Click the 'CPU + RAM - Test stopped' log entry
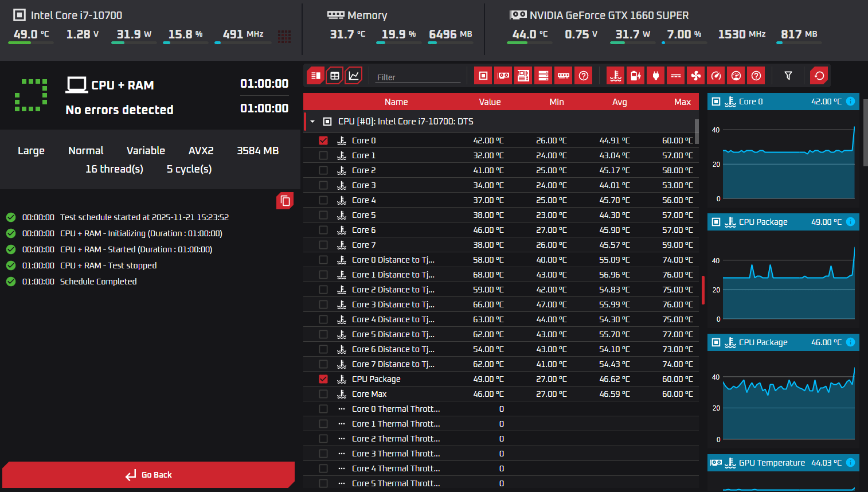 click(x=108, y=265)
